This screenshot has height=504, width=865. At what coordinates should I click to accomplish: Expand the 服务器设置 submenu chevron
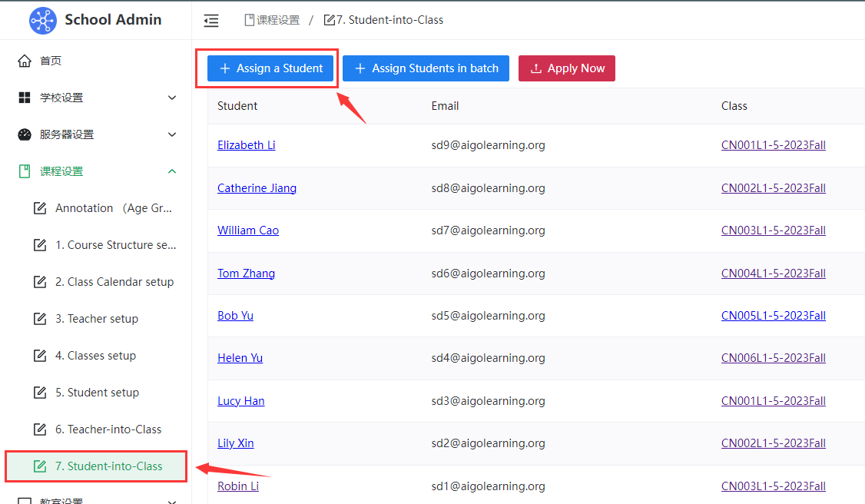(172, 134)
